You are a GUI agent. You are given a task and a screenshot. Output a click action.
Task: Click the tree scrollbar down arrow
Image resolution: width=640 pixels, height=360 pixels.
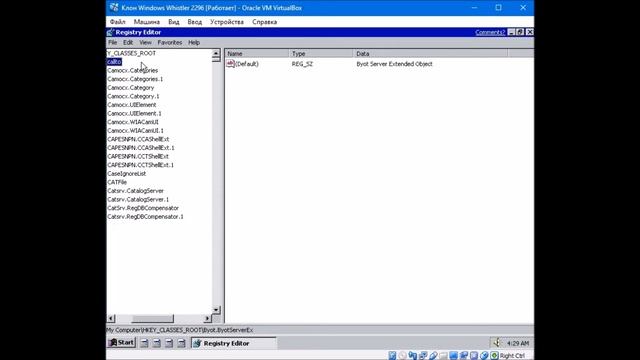216,310
